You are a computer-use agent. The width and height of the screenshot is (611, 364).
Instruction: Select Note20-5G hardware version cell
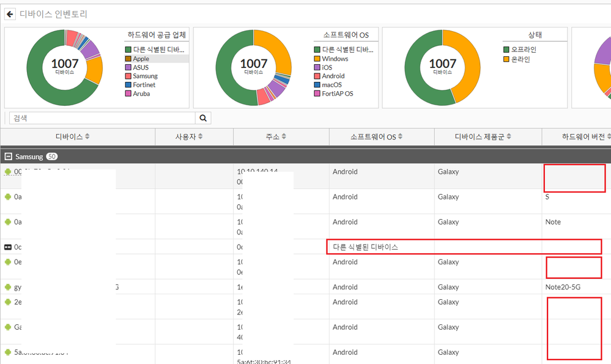pos(563,288)
